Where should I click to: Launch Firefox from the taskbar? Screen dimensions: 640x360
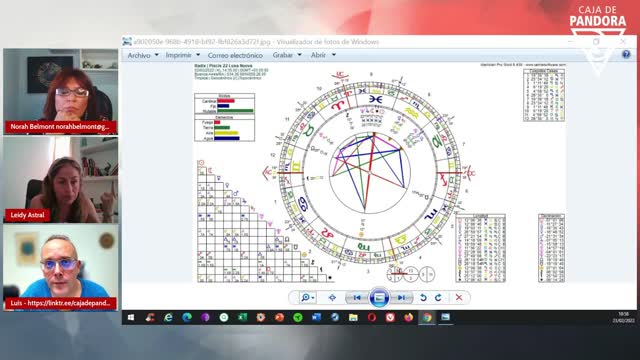tap(409, 317)
